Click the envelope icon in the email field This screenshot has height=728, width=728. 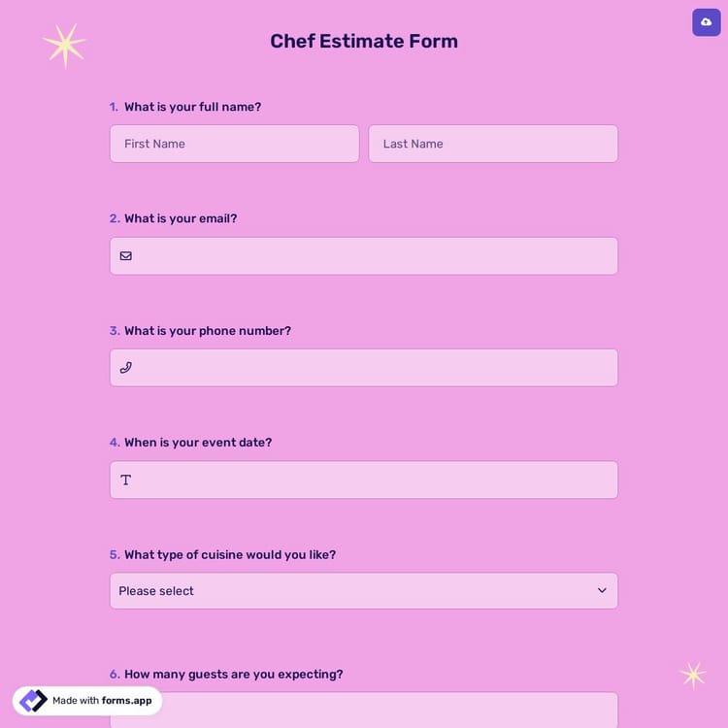[126, 256]
